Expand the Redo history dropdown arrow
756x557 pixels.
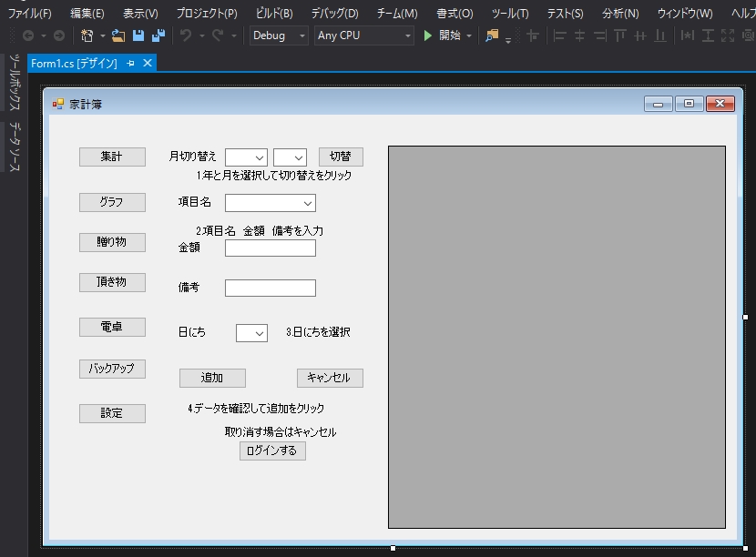(x=234, y=36)
